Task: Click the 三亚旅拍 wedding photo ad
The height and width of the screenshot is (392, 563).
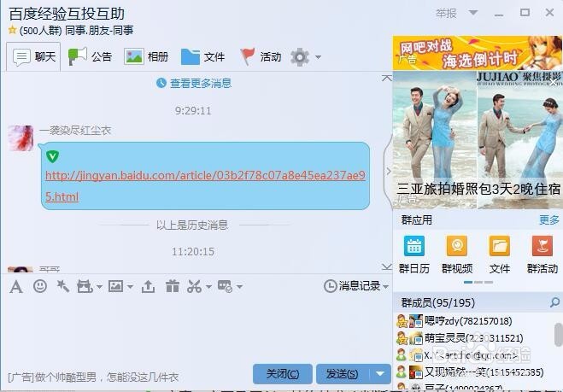Action: (x=478, y=140)
